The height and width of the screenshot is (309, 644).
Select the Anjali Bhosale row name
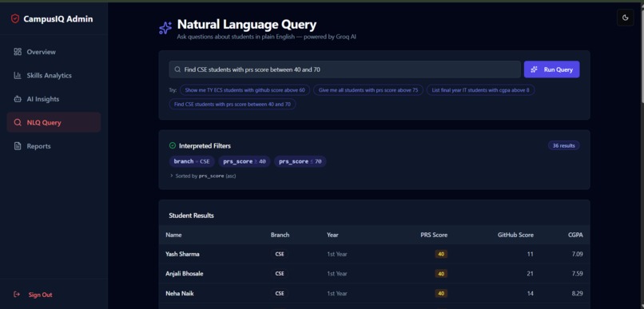[x=185, y=273]
